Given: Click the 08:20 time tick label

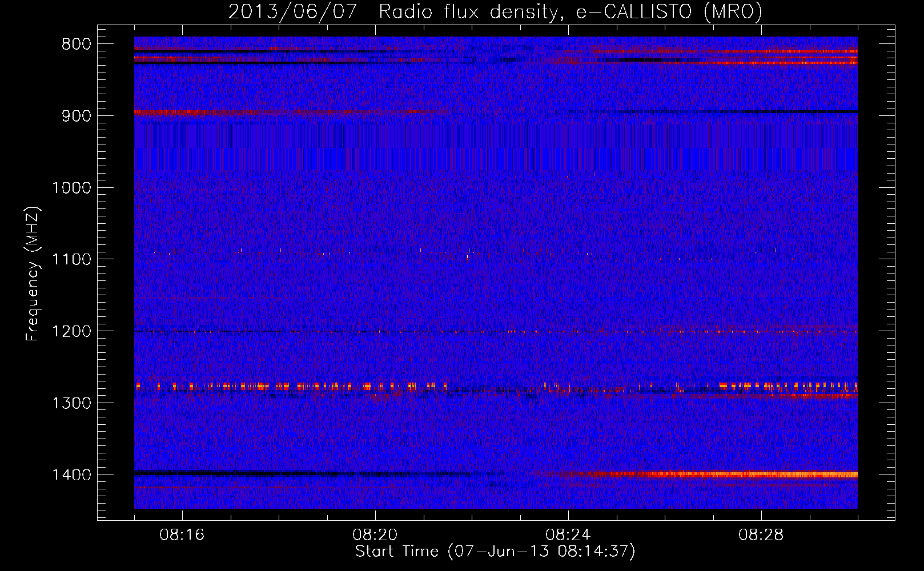Looking at the screenshot, I should pos(375,535).
